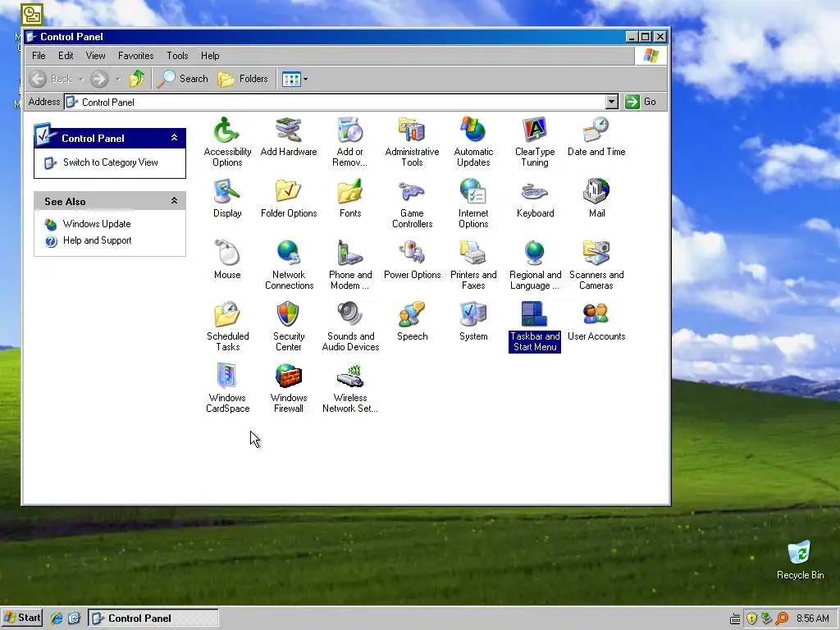This screenshot has height=630, width=840.
Task: Open Mail settings icon
Action: [x=596, y=192]
